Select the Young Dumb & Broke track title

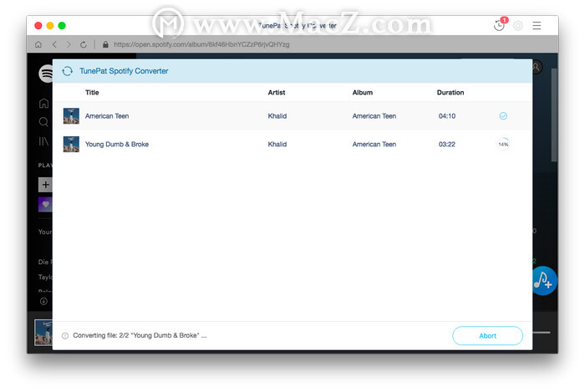pyautogui.click(x=117, y=144)
